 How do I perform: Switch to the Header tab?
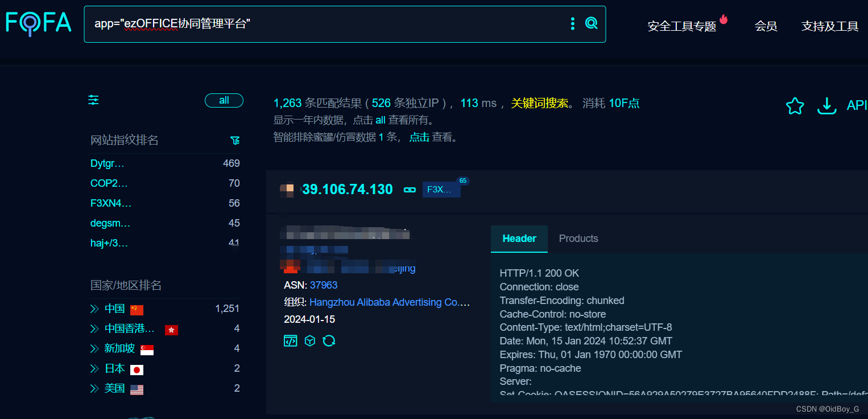click(519, 239)
